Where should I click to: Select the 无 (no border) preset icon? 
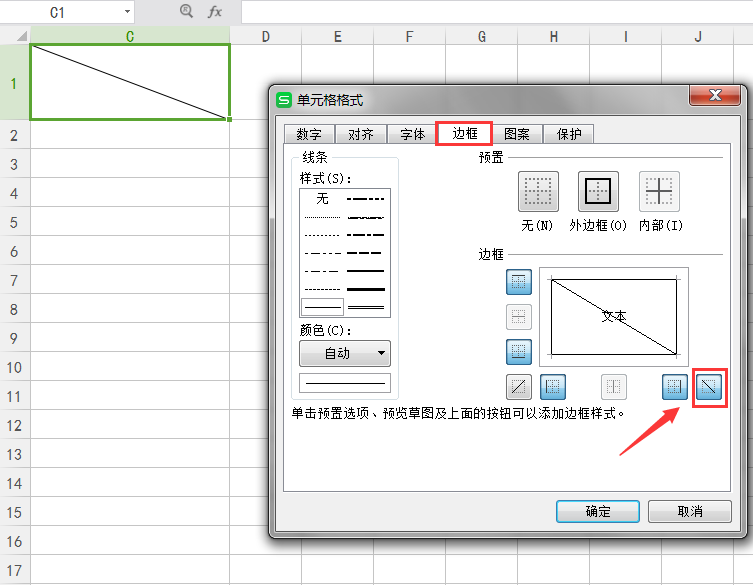tap(538, 190)
